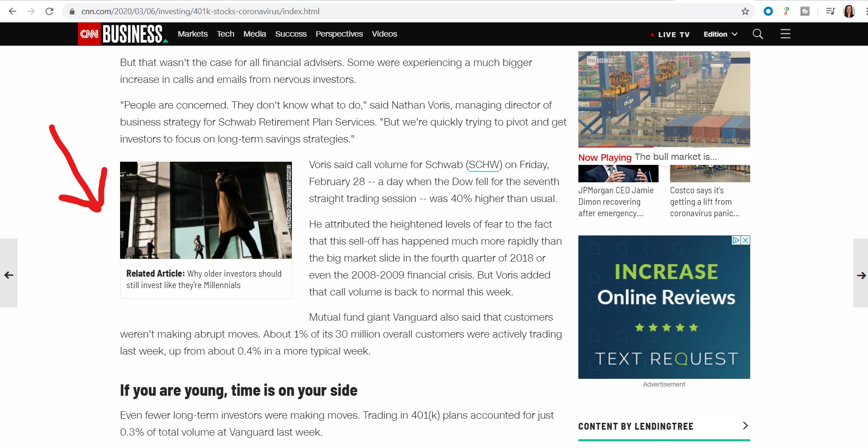Image resolution: width=868 pixels, height=448 pixels.
Task: Click 'If you are young' heading
Action: (239, 390)
